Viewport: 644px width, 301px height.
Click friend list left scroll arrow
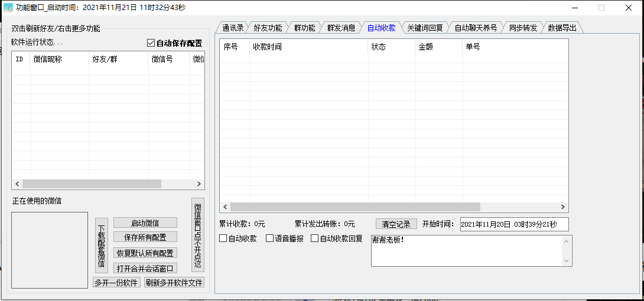pos(17,184)
